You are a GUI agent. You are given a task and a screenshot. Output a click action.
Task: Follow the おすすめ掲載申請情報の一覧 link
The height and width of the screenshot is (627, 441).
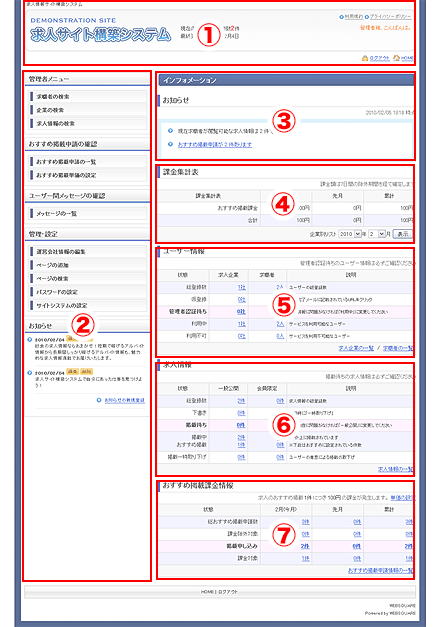pyautogui.click(x=381, y=571)
